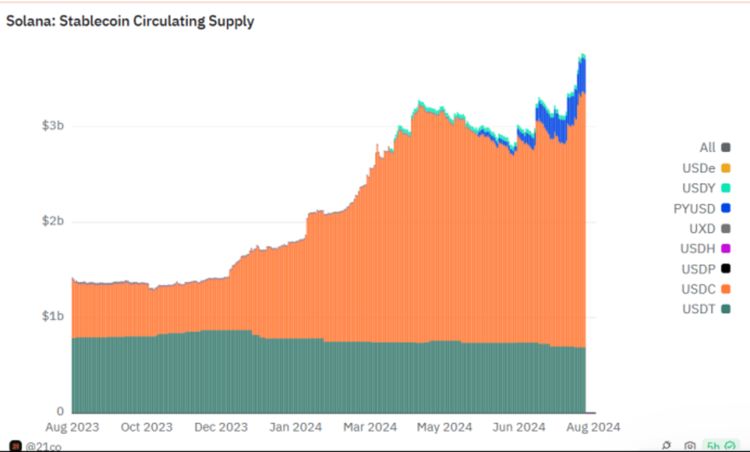Click the query explorer icon beside camera
The image size is (750, 452).
click(666, 446)
